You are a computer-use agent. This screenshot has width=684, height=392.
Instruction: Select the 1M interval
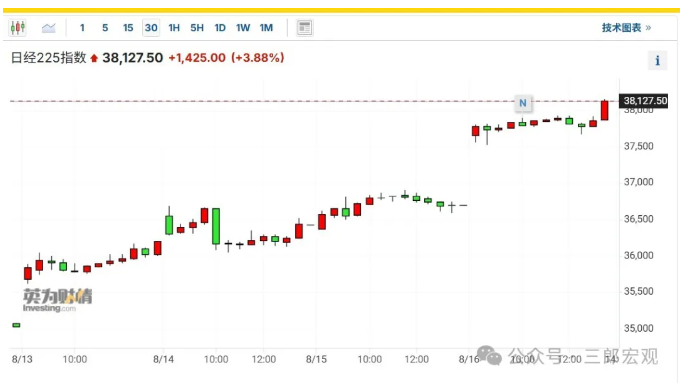click(x=266, y=28)
